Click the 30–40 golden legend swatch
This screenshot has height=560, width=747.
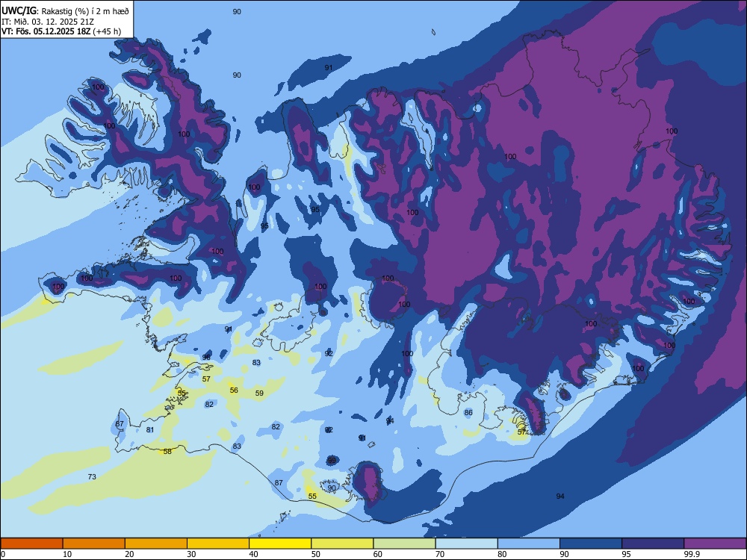point(218,544)
